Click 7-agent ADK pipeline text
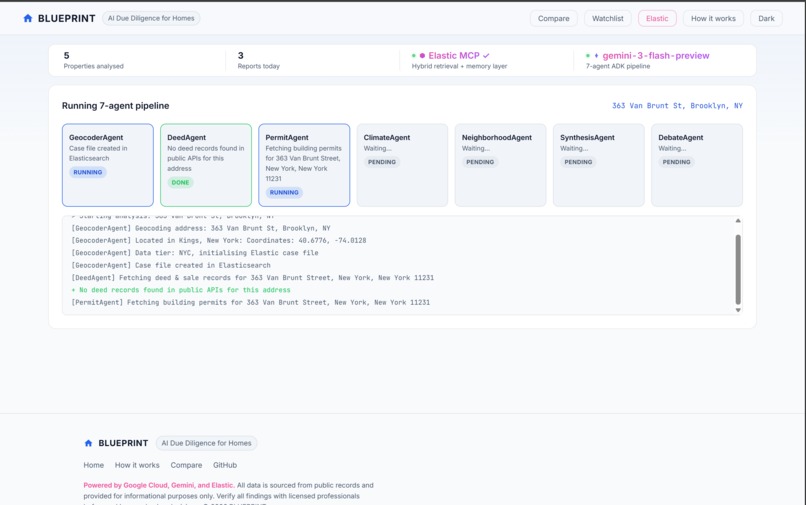The height and width of the screenshot is (505, 806). (x=618, y=66)
